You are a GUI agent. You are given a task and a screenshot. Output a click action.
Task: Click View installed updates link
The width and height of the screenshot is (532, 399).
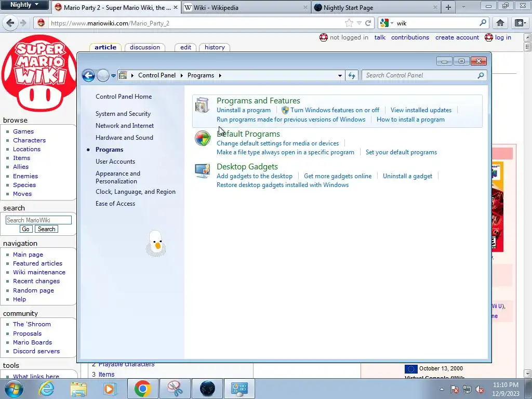coord(421,110)
